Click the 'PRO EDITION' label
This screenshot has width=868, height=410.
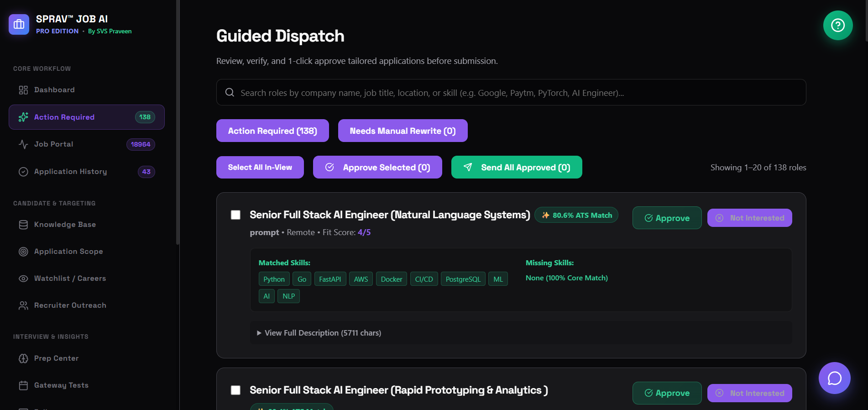(x=58, y=31)
